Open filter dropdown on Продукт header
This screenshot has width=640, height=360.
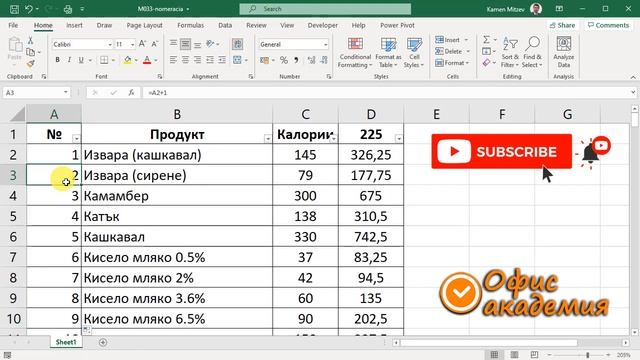(267, 139)
